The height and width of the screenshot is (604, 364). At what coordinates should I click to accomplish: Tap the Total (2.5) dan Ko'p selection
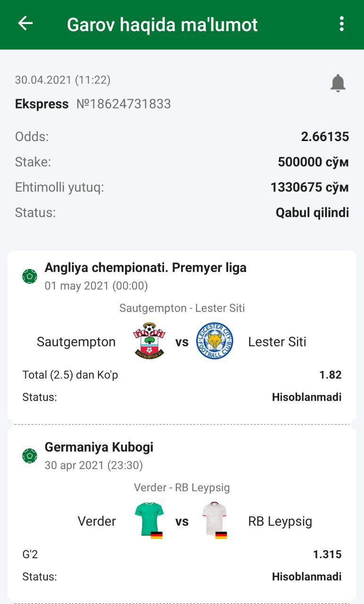70,375
